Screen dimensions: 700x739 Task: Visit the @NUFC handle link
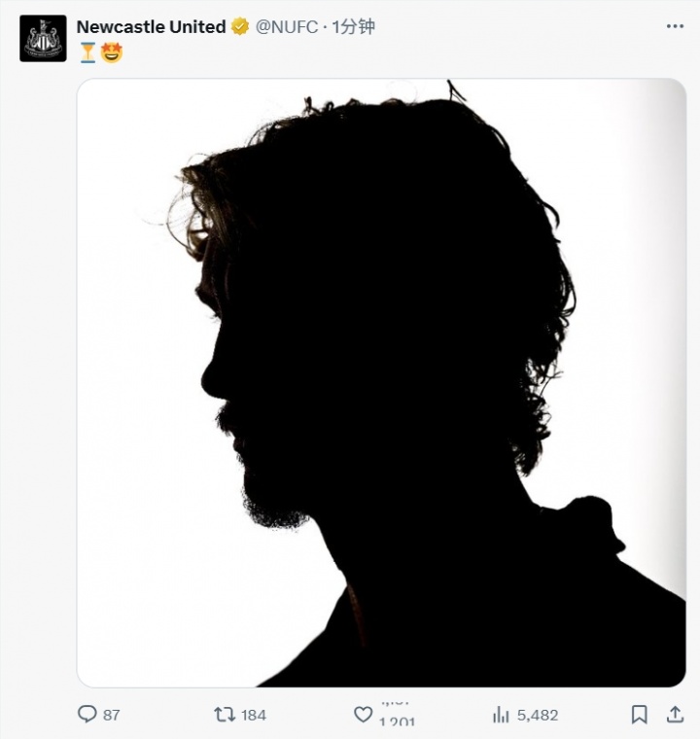[287, 27]
